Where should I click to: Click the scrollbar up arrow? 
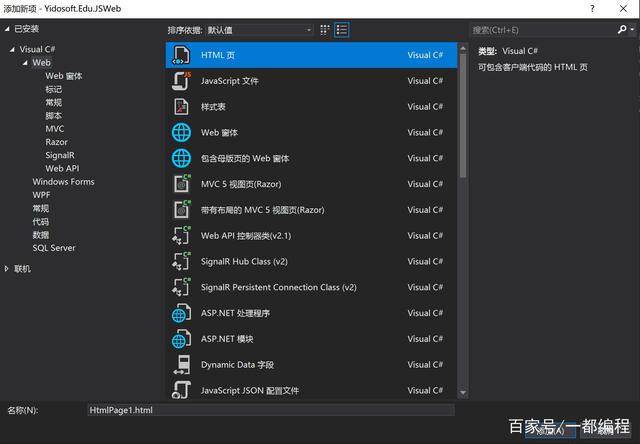tap(463, 48)
